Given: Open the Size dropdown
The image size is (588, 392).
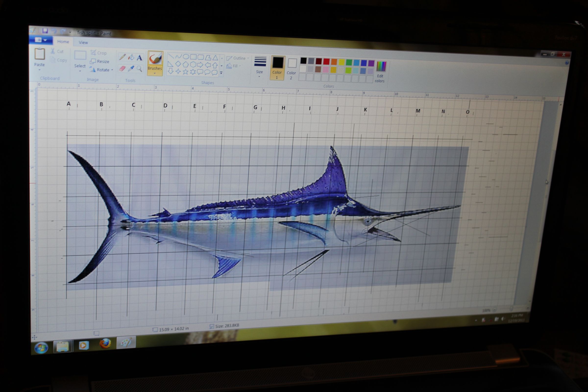Looking at the screenshot, I should tap(259, 74).
